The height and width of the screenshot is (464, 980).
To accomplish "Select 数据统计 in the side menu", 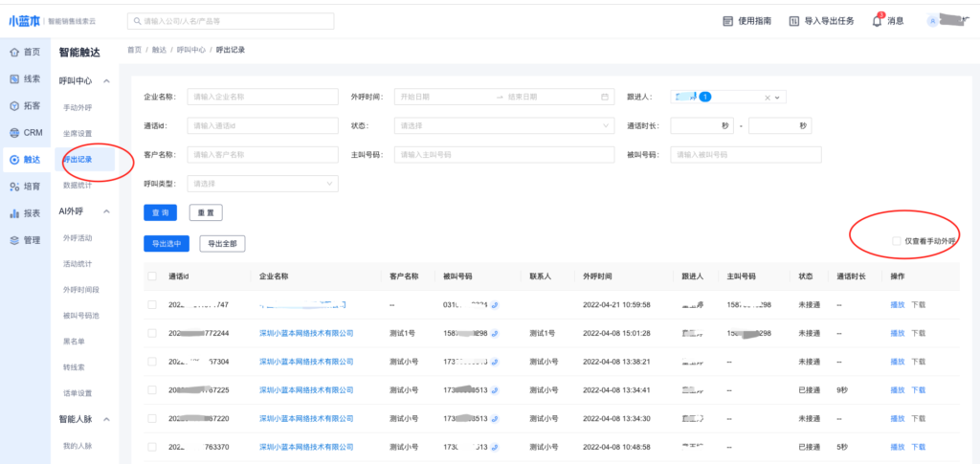I will [x=78, y=185].
